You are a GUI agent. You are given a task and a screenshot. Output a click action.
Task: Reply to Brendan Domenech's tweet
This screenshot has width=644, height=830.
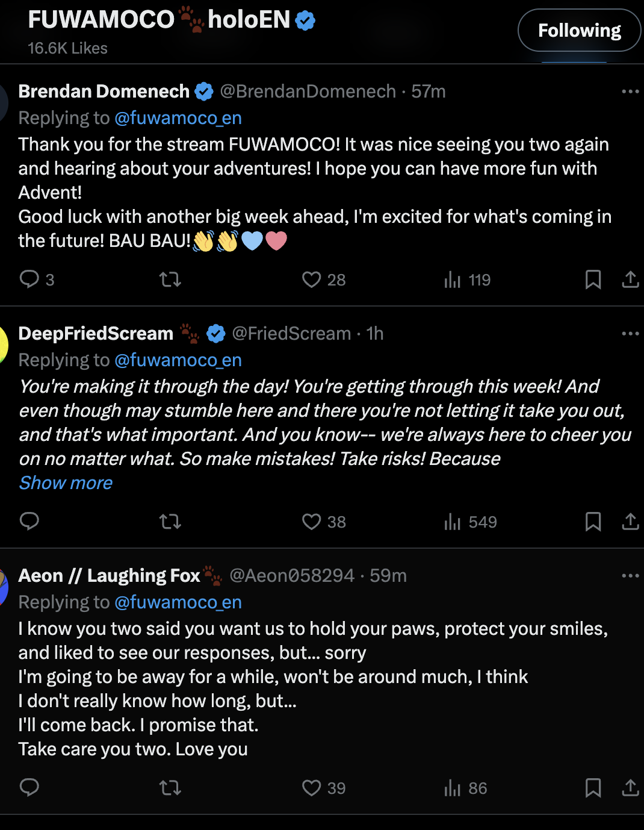[29, 279]
